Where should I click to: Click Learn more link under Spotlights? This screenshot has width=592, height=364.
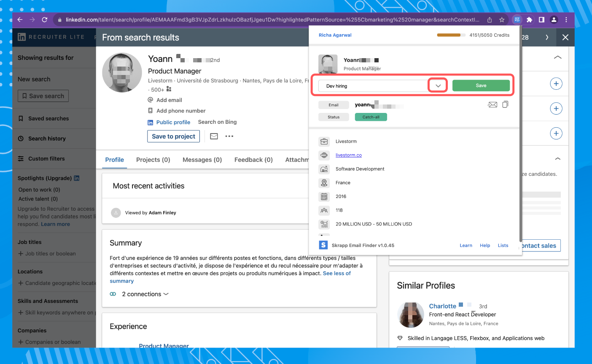(x=55, y=224)
